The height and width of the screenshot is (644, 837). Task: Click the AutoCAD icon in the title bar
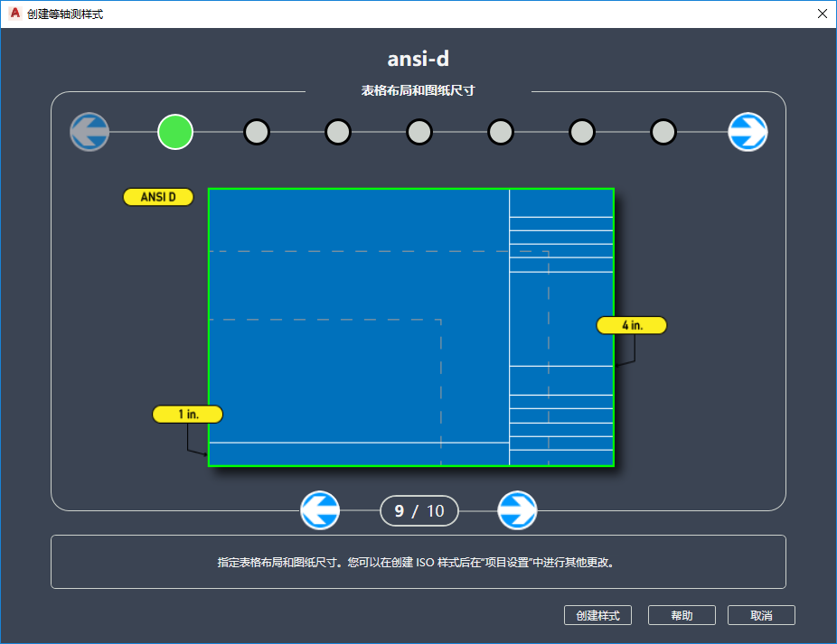pyautogui.click(x=15, y=14)
